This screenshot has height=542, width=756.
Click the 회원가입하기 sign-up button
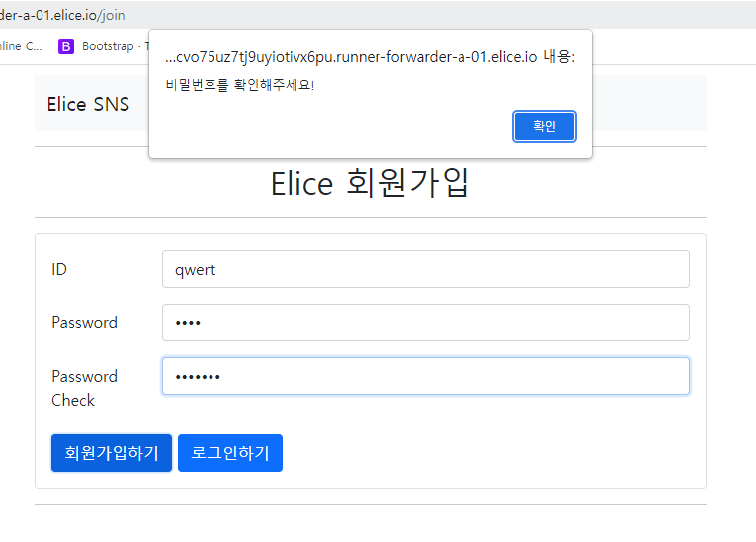click(112, 453)
